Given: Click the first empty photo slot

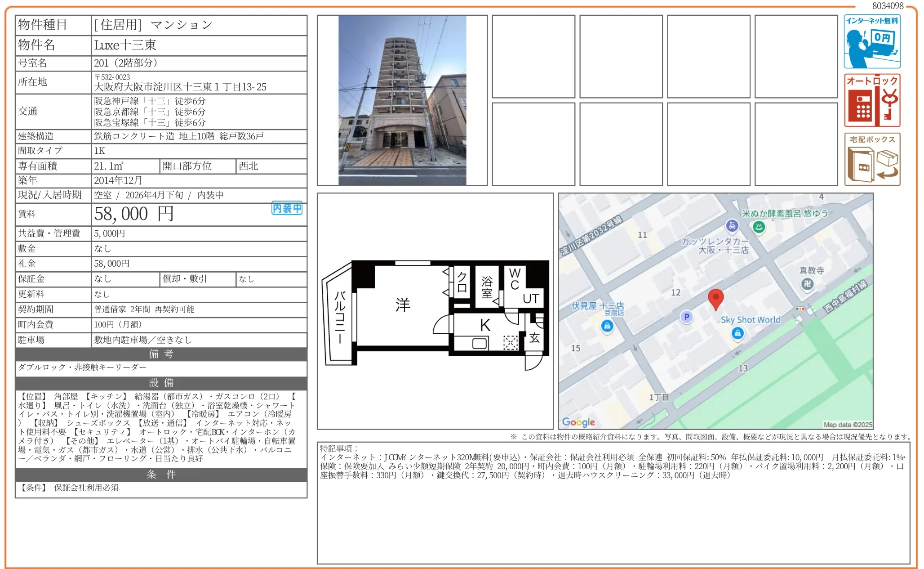Looking at the screenshot, I should click(533, 56).
